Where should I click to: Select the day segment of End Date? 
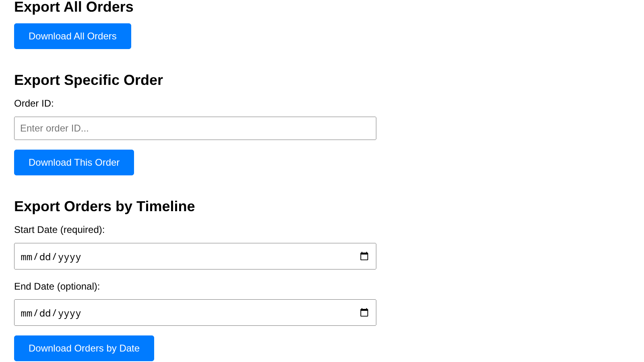[45, 313]
